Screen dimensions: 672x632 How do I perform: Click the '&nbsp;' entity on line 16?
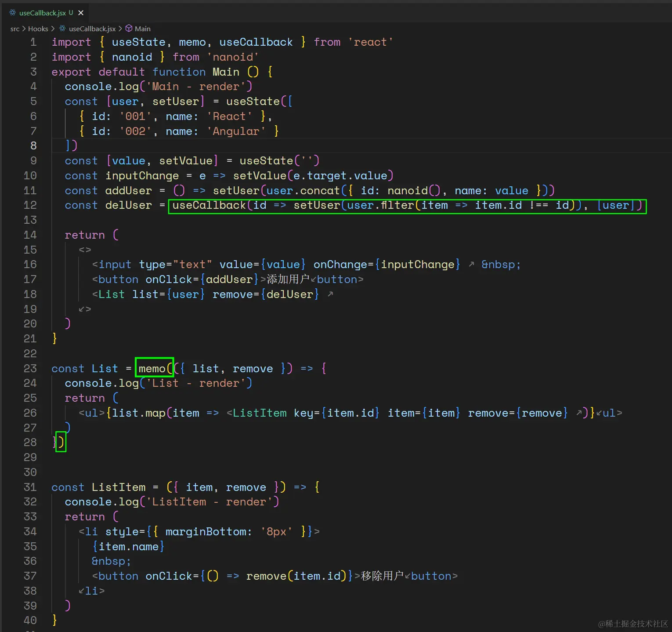(x=501, y=265)
